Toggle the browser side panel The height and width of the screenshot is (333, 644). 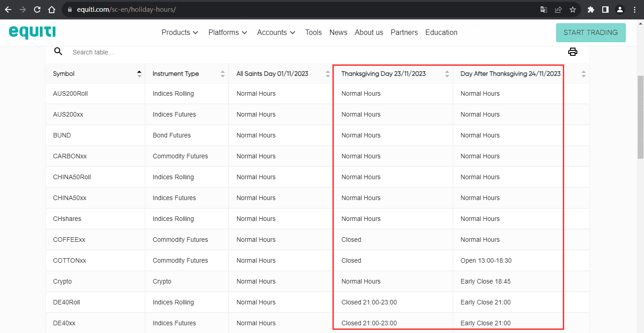pos(605,10)
